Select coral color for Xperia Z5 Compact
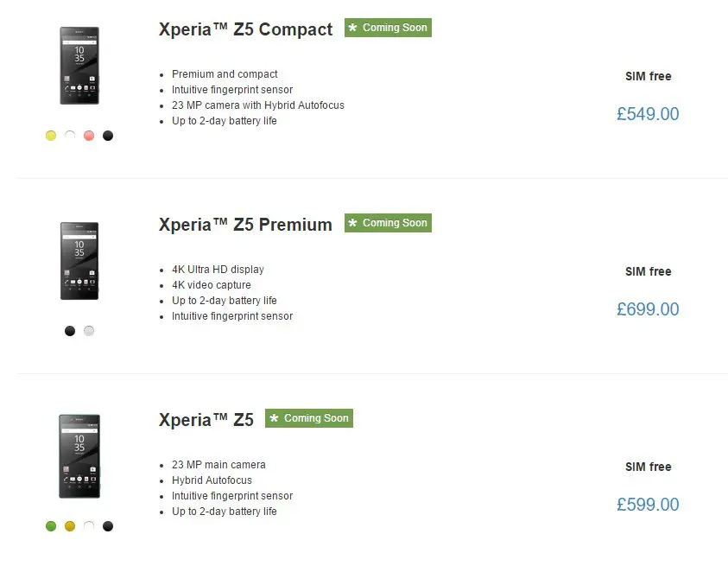 click(x=89, y=136)
